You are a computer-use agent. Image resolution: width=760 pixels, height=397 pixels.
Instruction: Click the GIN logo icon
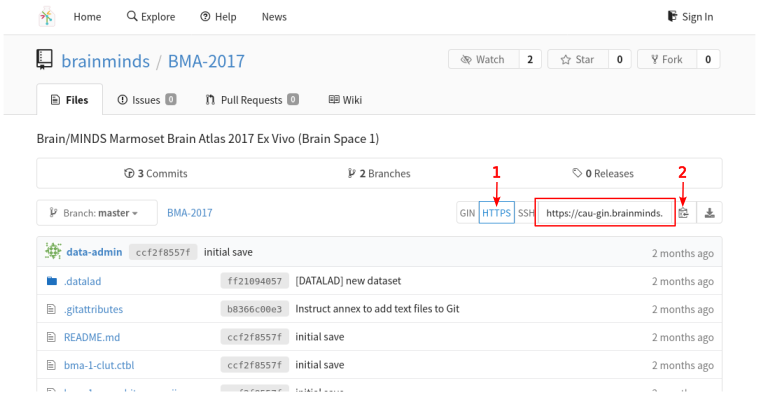click(47, 17)
